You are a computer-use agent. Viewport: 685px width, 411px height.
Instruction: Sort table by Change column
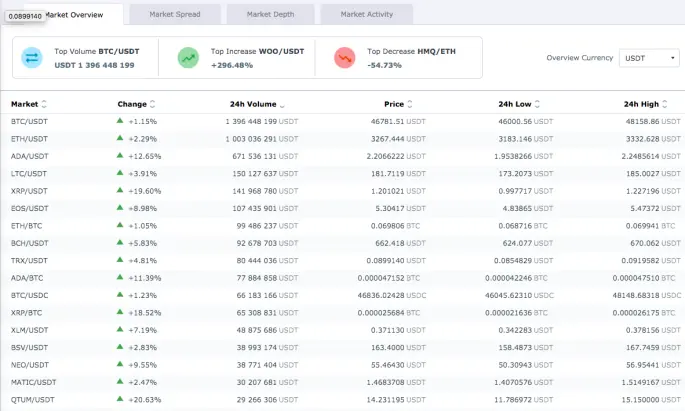pos(136,104)
